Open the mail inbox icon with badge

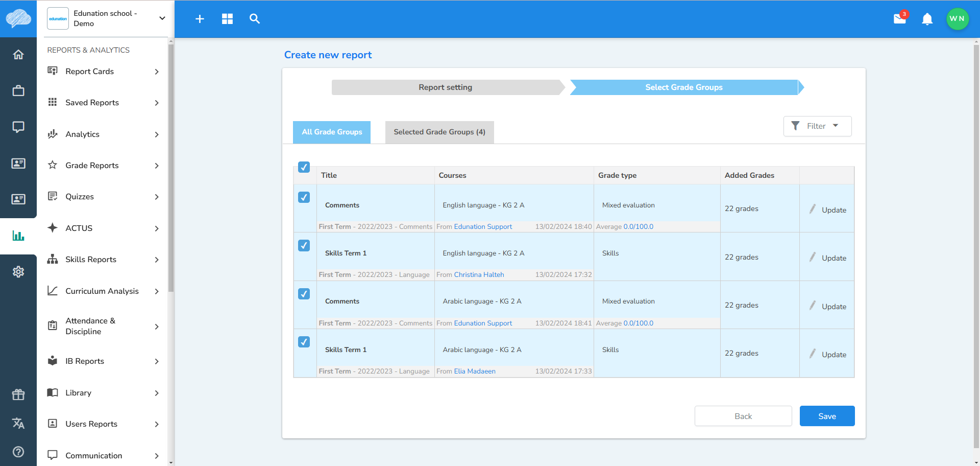[x=900, y=18]
